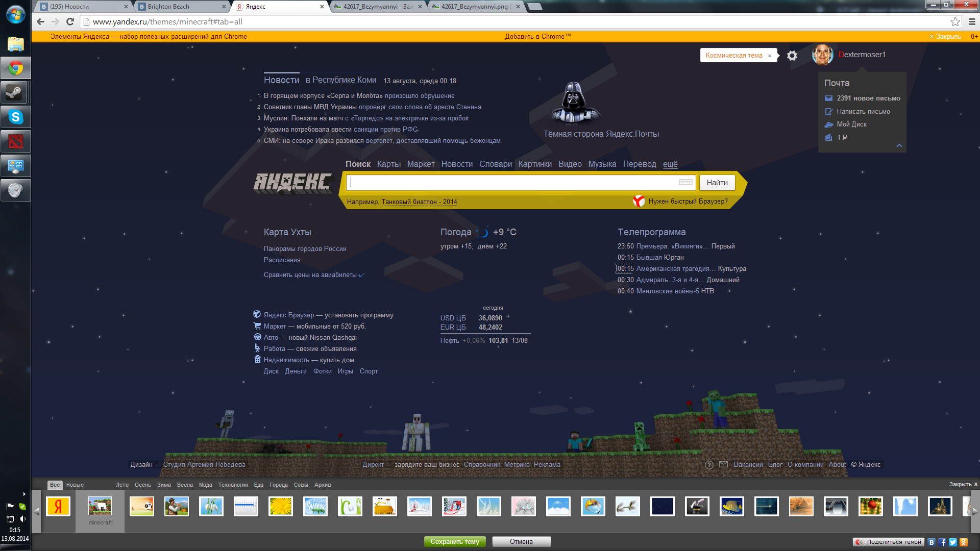Click the Маркет shopping cart icon

click(257, 325)
